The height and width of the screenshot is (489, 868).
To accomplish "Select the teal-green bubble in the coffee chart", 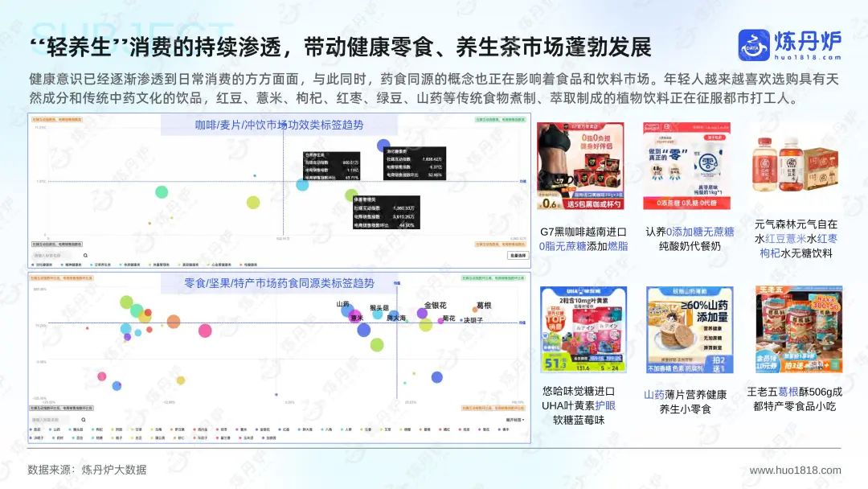I will [162, 192].
